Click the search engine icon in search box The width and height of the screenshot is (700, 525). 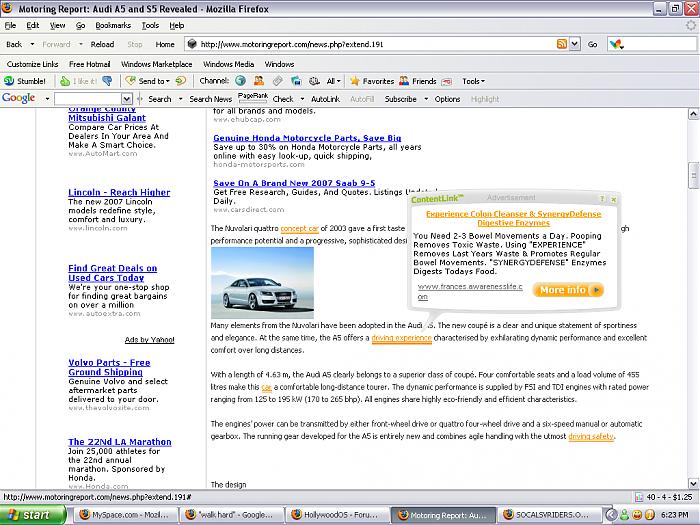tap(617, 44)
